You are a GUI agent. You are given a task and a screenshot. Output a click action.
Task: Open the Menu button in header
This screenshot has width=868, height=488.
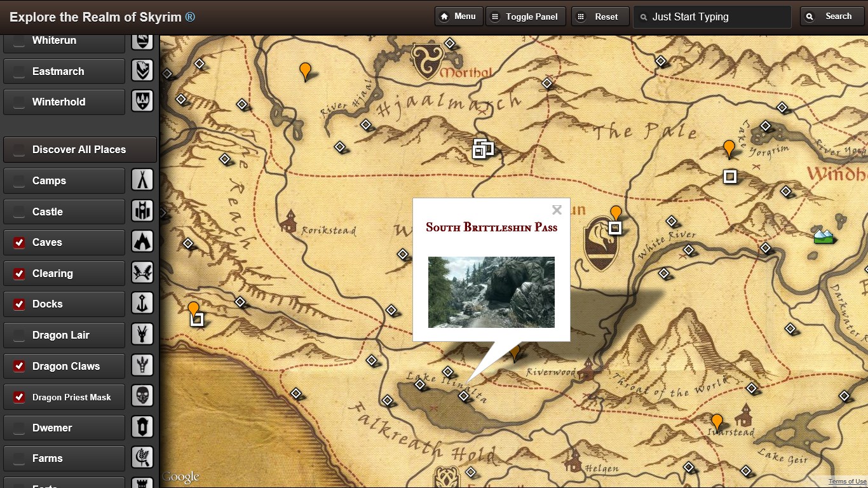459,17
